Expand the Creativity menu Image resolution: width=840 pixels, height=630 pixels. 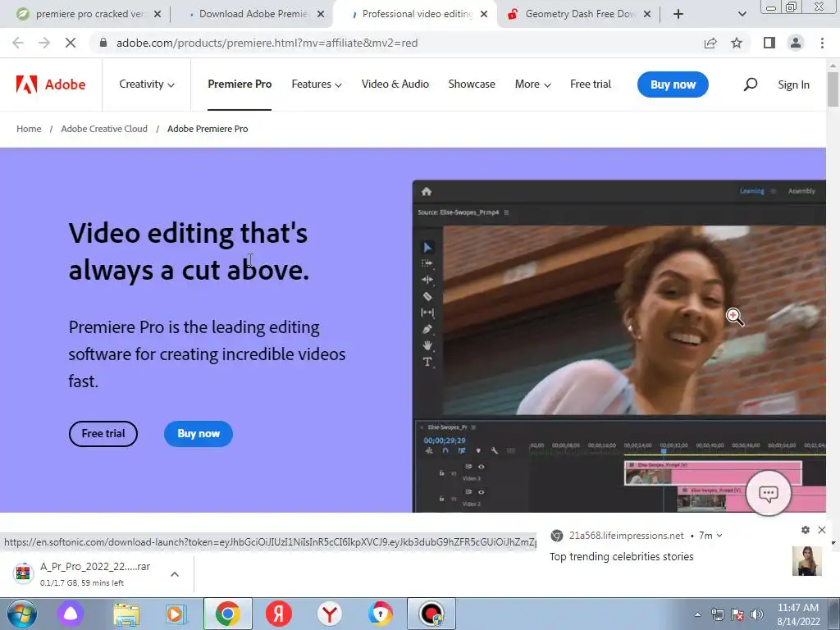[x=146, y=84]
